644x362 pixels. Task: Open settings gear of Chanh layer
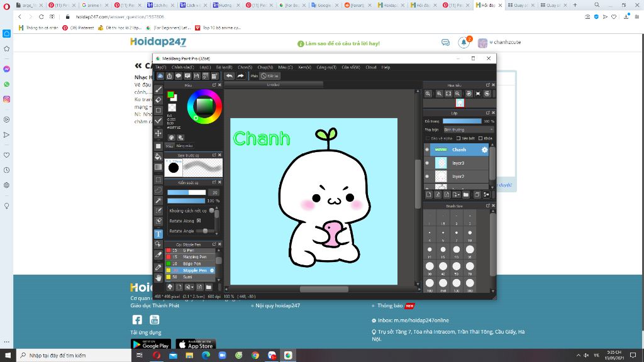tap(484, 150)
